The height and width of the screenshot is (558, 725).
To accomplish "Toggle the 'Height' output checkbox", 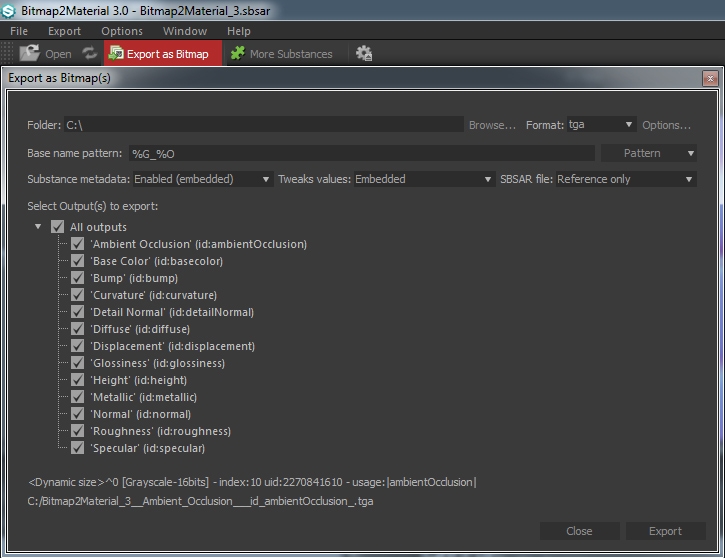I will pyautogui.click(x=77, y=380).
